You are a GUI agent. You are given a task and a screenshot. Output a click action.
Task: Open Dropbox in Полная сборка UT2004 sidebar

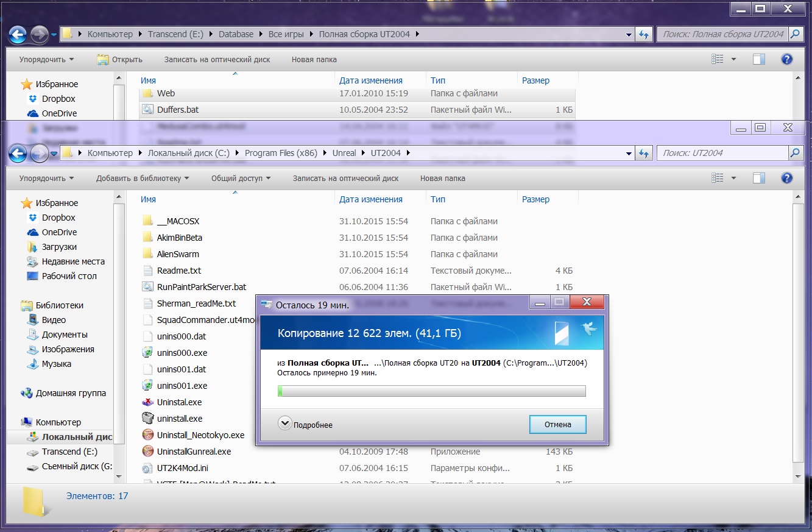58,99
